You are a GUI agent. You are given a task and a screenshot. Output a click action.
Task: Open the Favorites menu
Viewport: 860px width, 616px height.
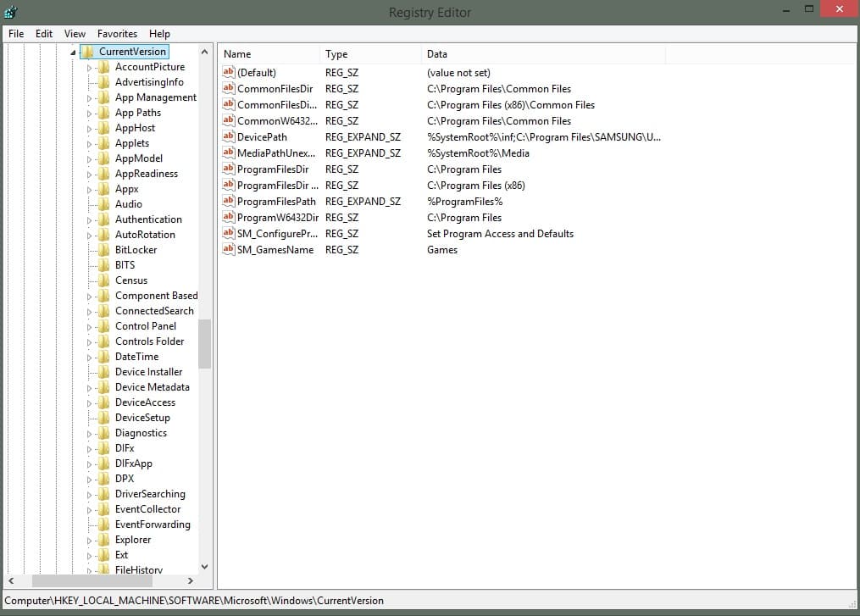[117, 33]
